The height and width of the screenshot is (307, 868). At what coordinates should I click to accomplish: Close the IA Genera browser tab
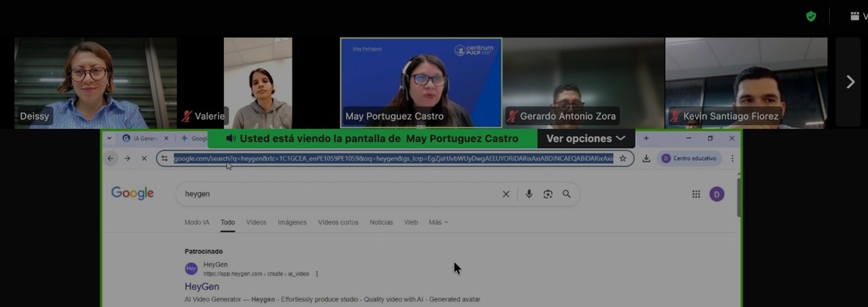[x=166, y=139]
